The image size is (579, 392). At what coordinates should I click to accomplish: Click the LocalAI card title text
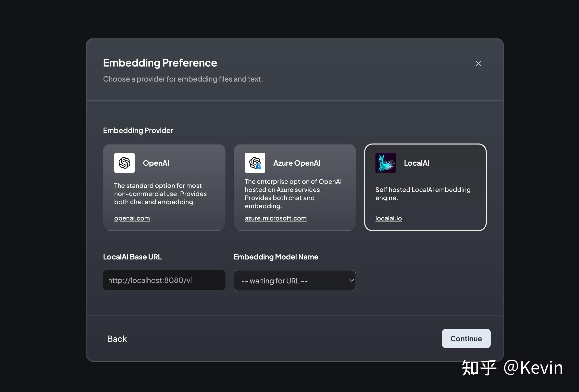(417, 163)
